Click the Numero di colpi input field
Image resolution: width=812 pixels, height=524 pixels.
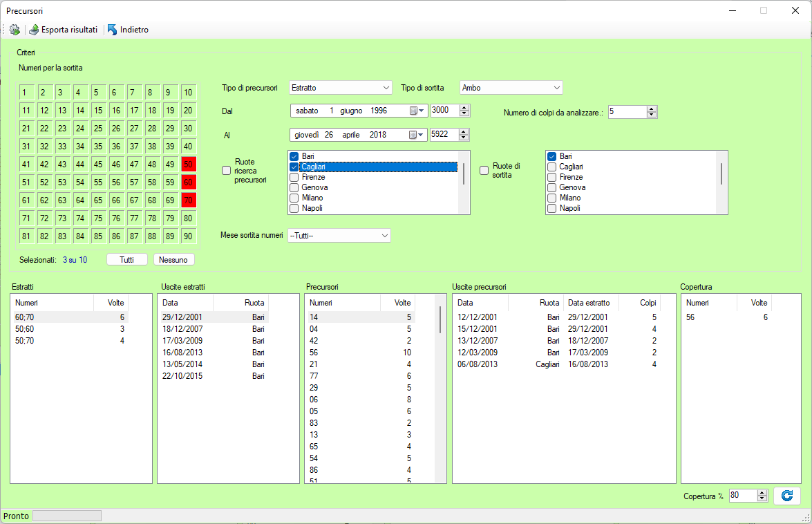pyautogui.click(x=627, y=112)
